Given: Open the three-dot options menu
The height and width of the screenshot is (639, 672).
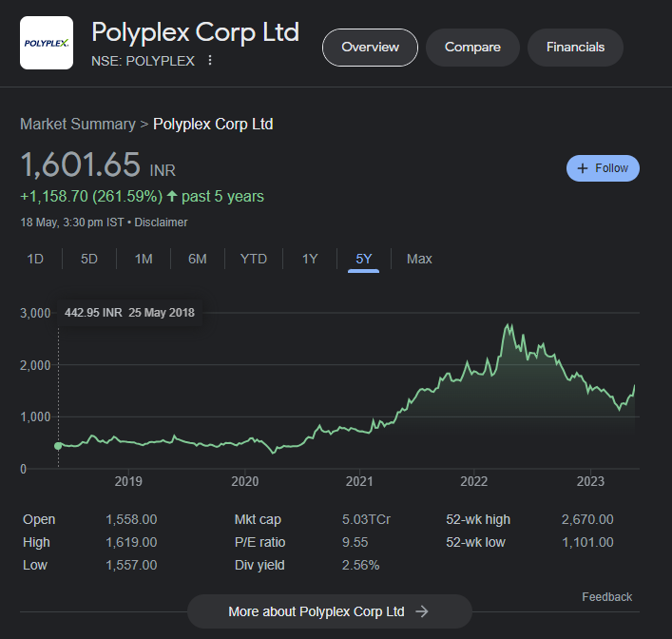Looking at the screenshot, I should (x=210, y=61).
